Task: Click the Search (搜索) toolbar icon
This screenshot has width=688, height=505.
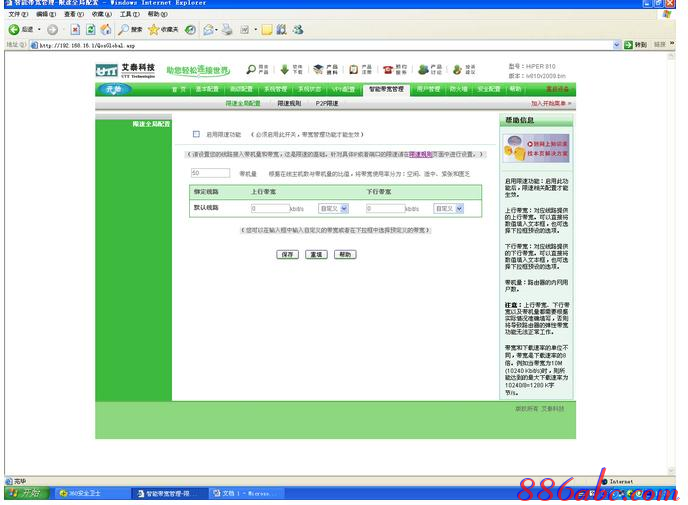Action: point(129,30)
